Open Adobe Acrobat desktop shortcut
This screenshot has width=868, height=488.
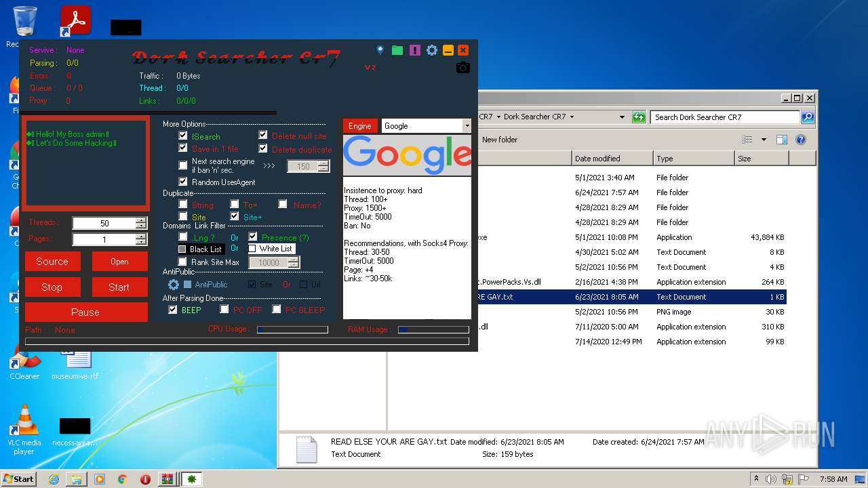point(75,20)
